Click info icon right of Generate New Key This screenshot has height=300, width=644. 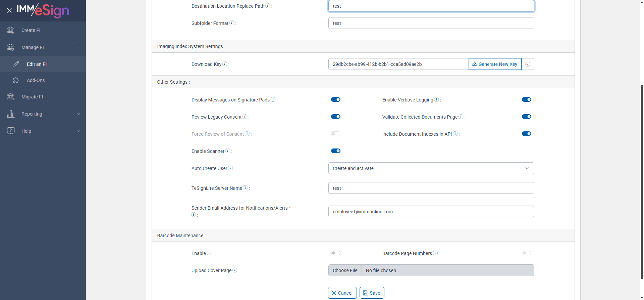point(528,64)
